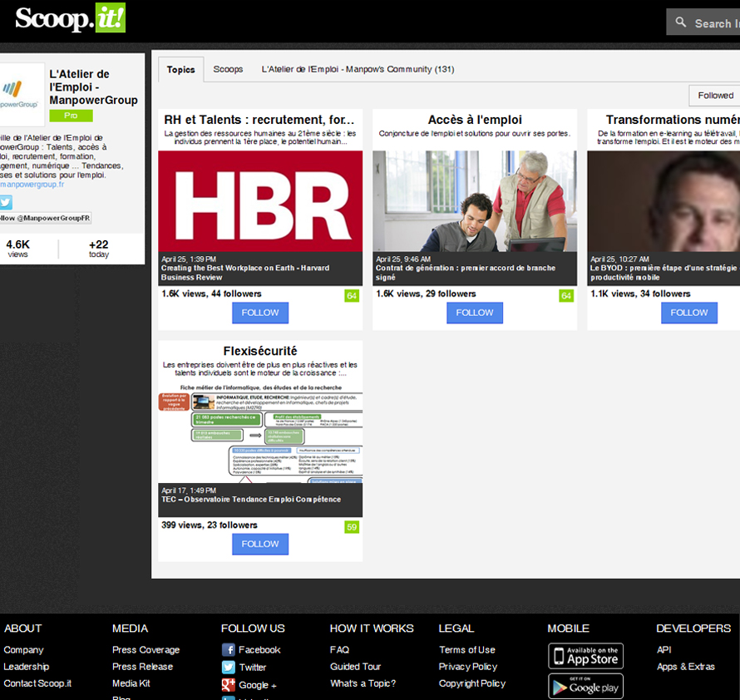Screen dimensions: 740x700
Task: Click the green Pro badge
Action: pyautogui.click(x=72, y=116)
